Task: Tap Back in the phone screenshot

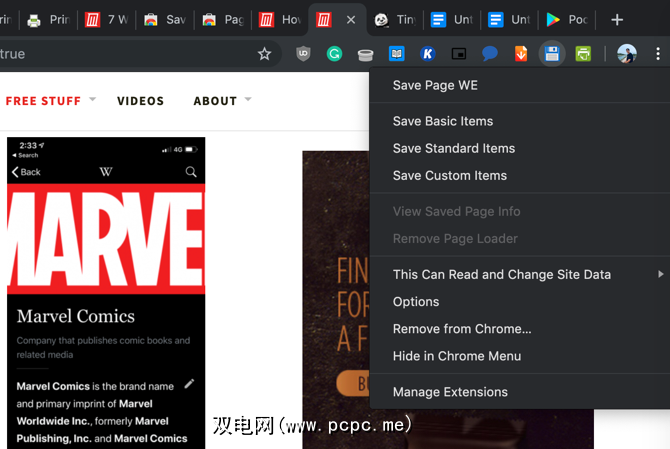Action: [26, 172]
